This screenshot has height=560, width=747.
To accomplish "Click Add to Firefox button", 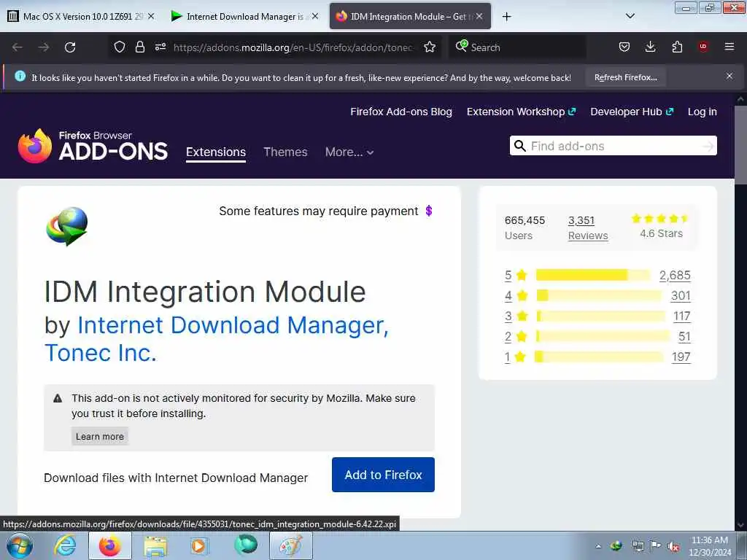I will pos(383,475).
